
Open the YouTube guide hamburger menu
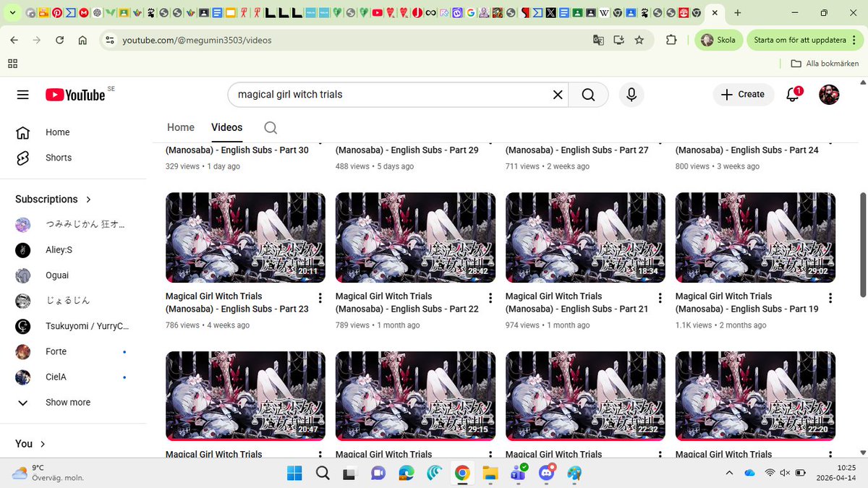click(22, 95)
